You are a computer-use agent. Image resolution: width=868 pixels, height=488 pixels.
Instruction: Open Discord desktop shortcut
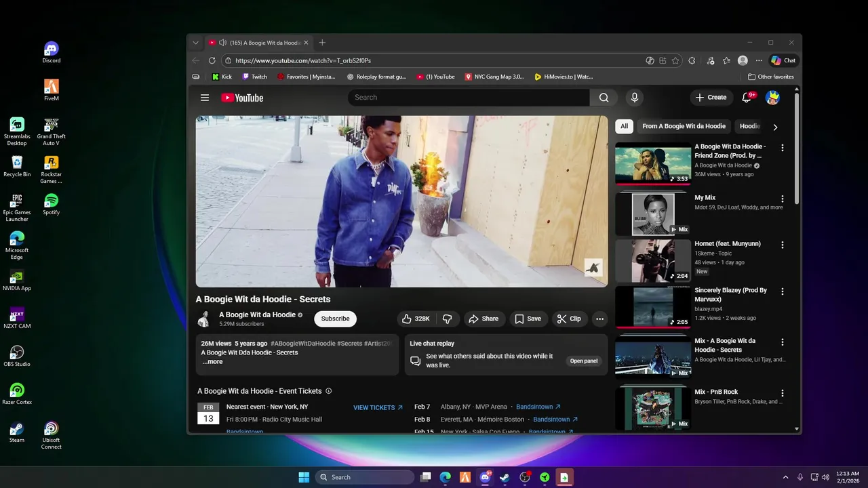[x=52, y=52]
